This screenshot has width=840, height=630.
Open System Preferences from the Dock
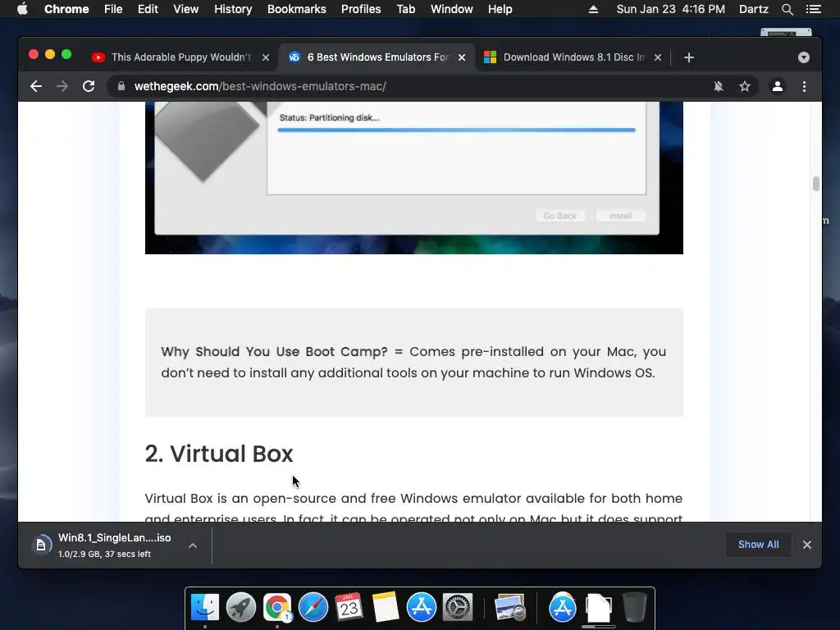pos(458,608)
